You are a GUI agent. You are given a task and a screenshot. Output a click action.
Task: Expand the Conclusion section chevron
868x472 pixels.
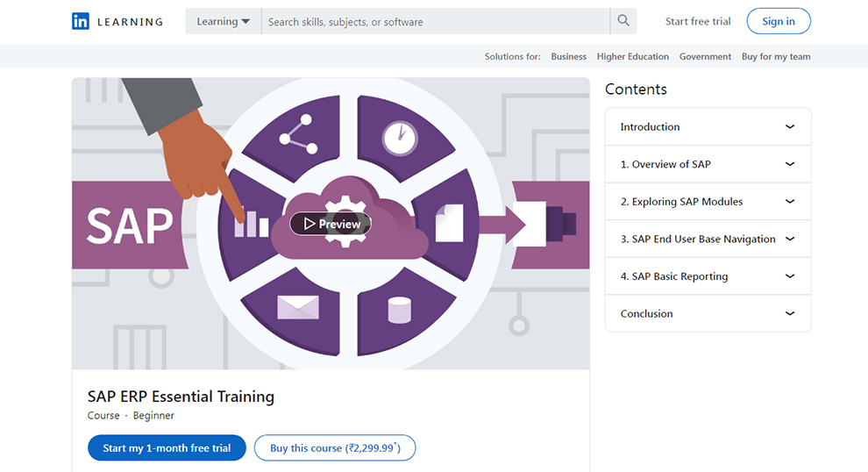click(790, 313)
